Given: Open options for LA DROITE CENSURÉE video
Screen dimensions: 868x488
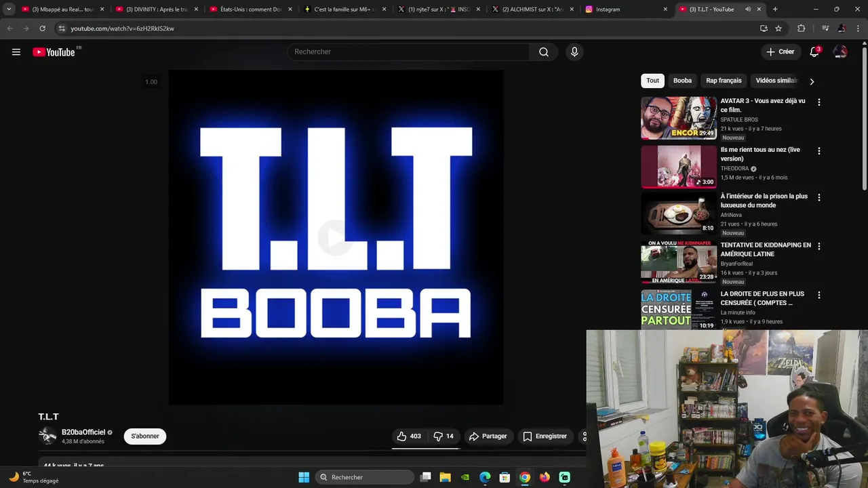Looking at the screenshot, I should 818,295.
